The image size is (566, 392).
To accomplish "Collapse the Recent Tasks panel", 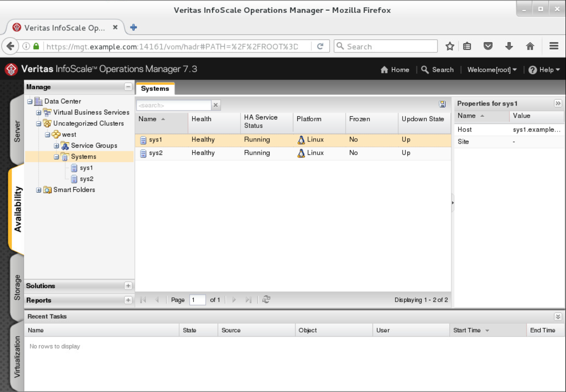I will [558, 316].
